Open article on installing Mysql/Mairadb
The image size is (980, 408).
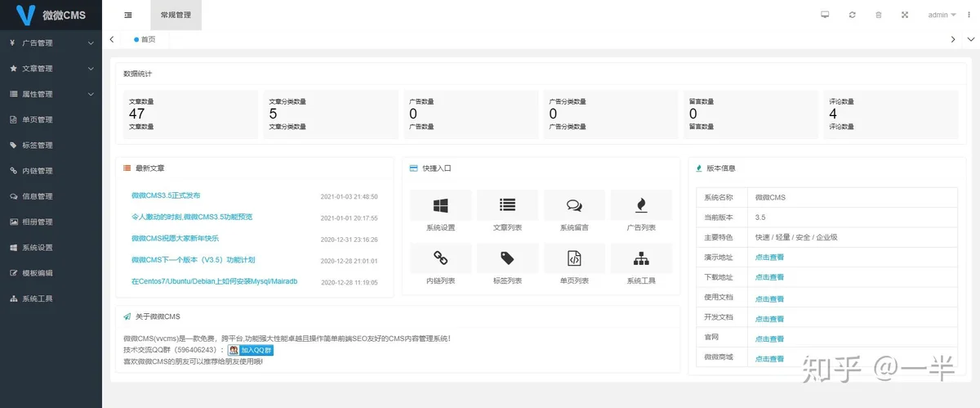tap(214, 281)
